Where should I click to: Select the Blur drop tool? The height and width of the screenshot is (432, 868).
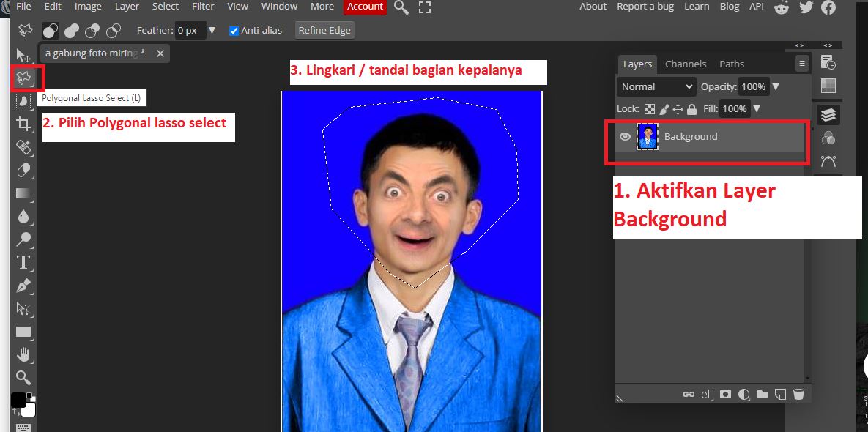[23, 216]
